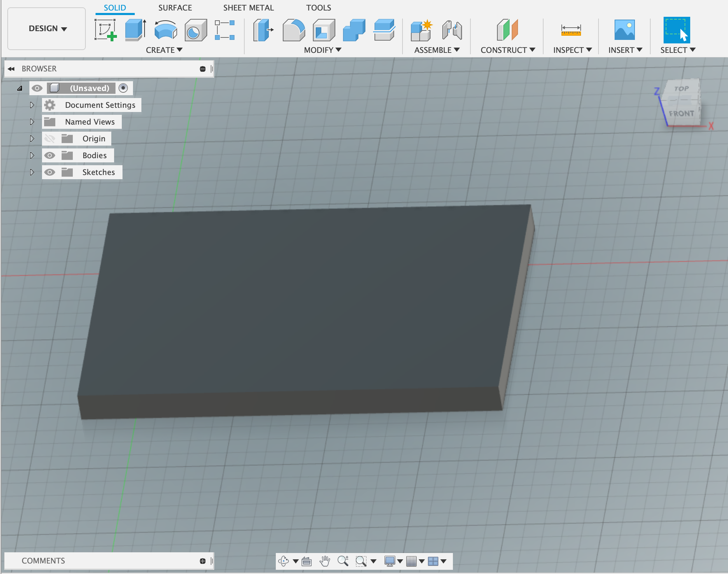Select the Measure tool in Inspect
Screen dimensions: 728x574
571,28
